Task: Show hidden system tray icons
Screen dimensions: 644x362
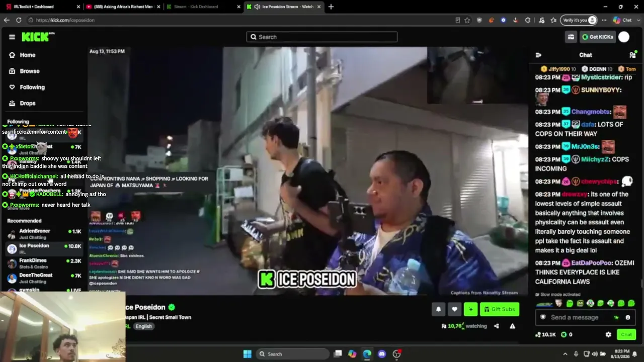Action: click(565, 354)
